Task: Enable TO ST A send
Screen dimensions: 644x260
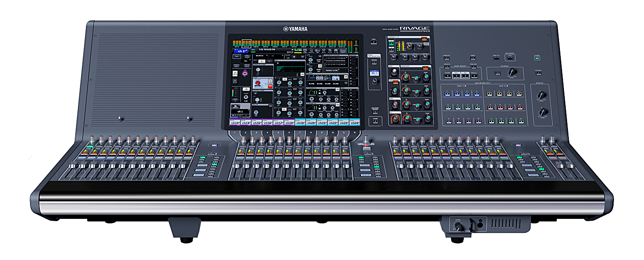Action: tap(235, 73)
